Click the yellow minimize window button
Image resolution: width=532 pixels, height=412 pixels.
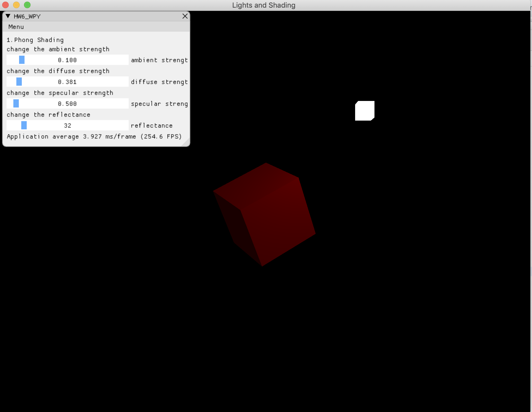pyautogui.click(x=16, y=5)
